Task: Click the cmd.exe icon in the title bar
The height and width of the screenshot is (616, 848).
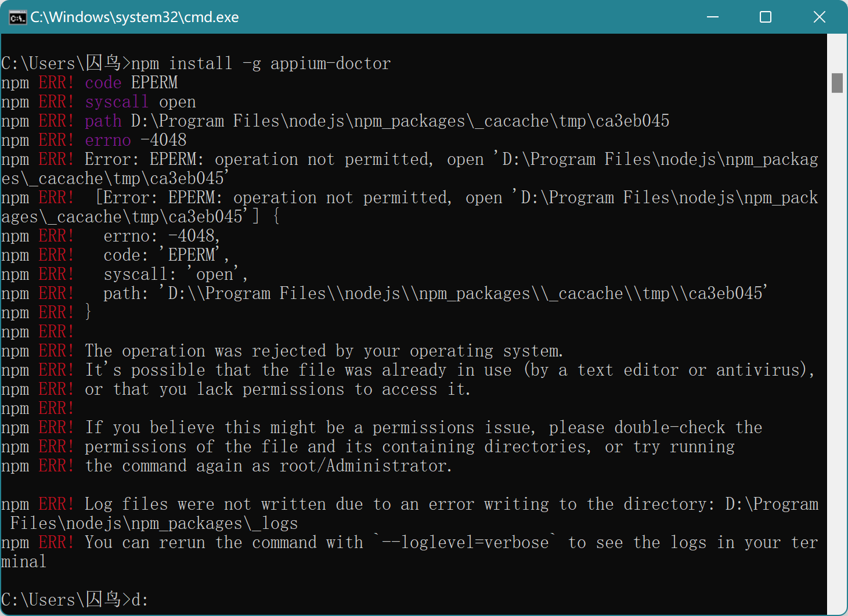Action: (x=17, y=17)
